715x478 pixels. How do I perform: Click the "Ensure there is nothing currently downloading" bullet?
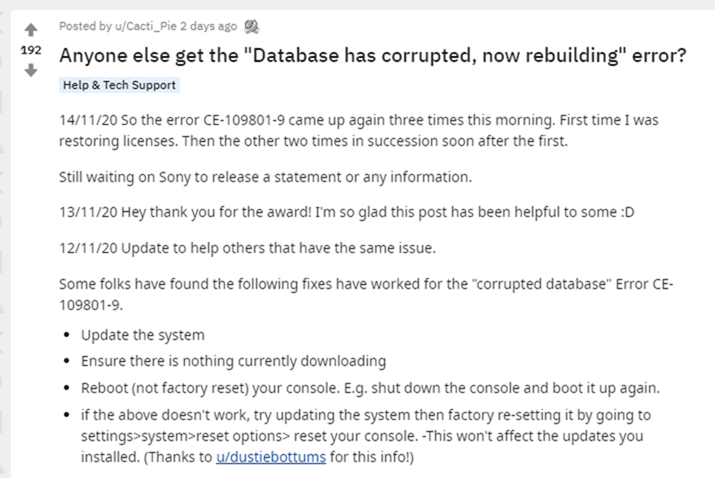click(x=233, y=361)
